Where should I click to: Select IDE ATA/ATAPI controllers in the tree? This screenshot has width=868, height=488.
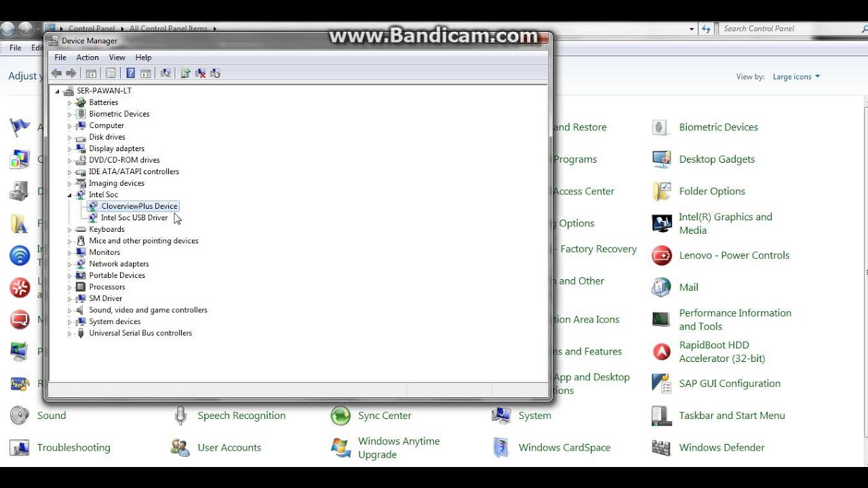coord(134,171)
